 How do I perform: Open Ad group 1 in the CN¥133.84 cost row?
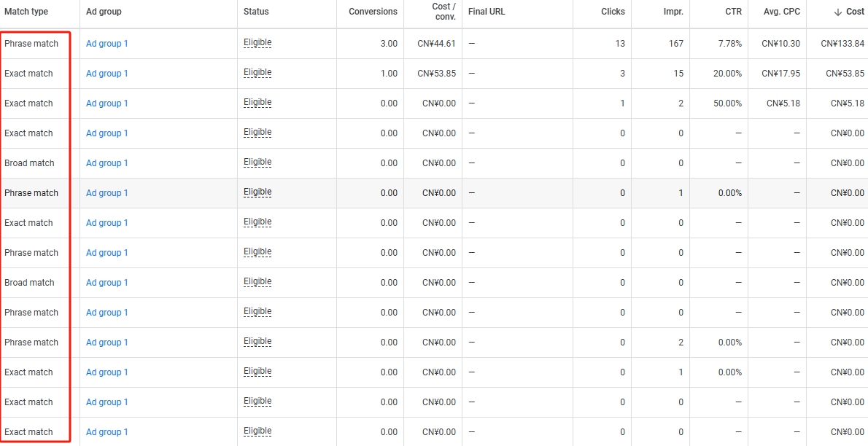106,44
